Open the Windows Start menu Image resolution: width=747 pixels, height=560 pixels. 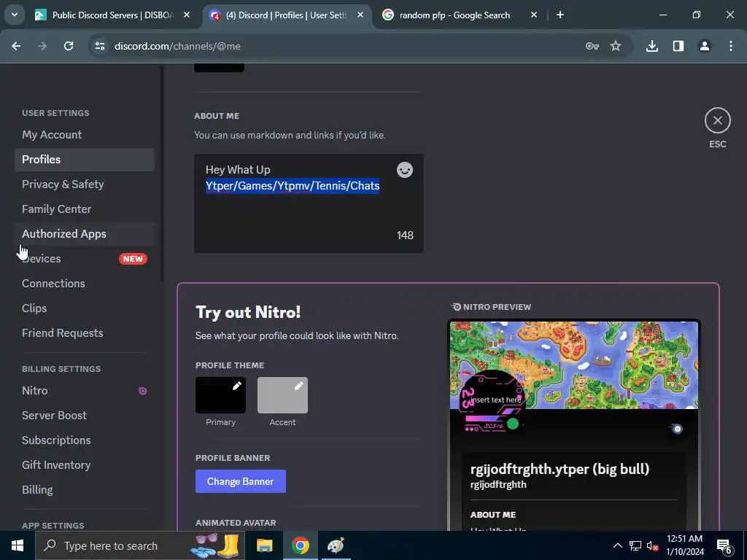[18, 545]
